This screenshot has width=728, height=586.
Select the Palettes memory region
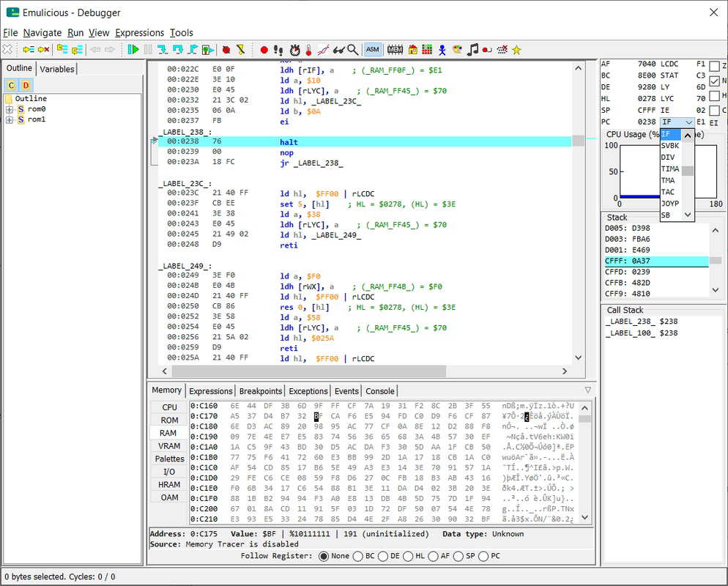pyautogui.click(x=169, y=459)
